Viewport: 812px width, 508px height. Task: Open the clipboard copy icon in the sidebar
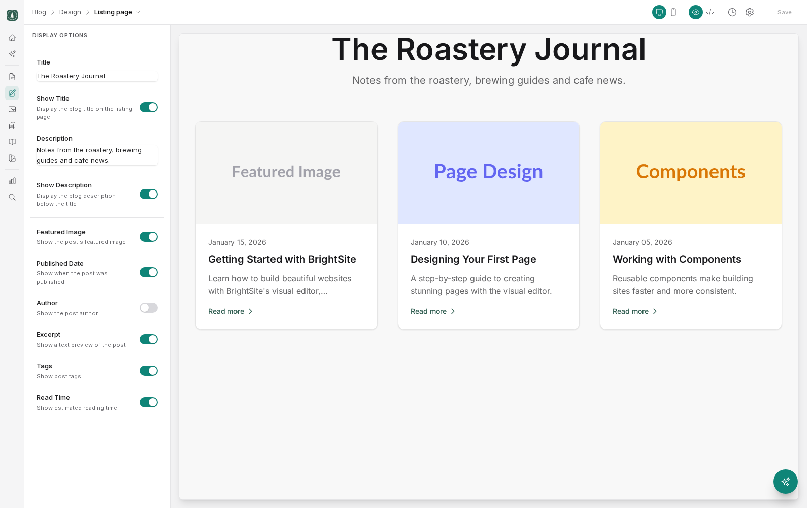coord(12,125)
